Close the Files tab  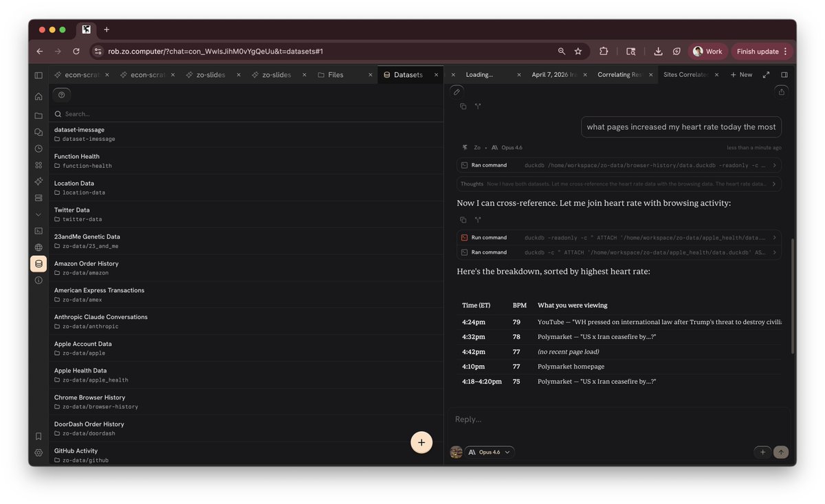click(370, 75)
